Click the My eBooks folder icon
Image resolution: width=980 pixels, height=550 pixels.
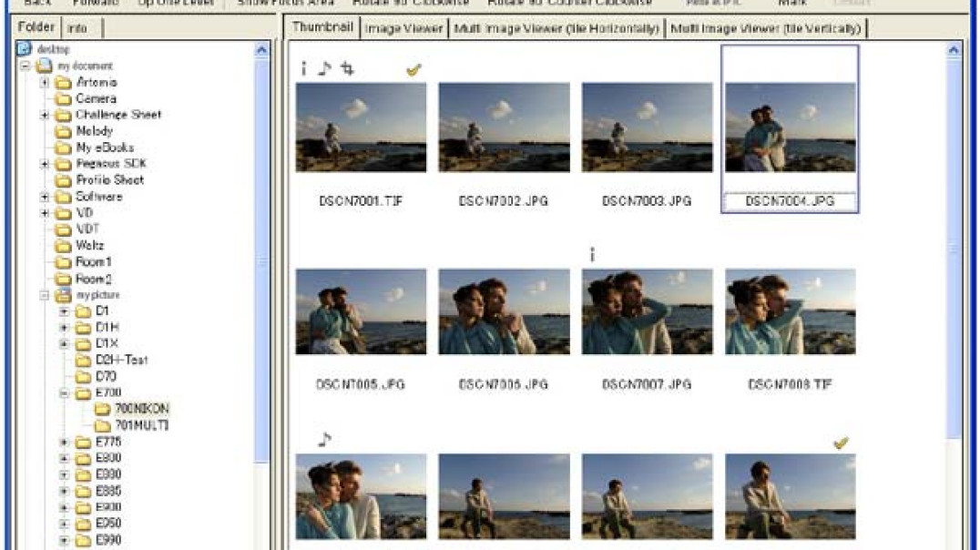tap(63, 148)
